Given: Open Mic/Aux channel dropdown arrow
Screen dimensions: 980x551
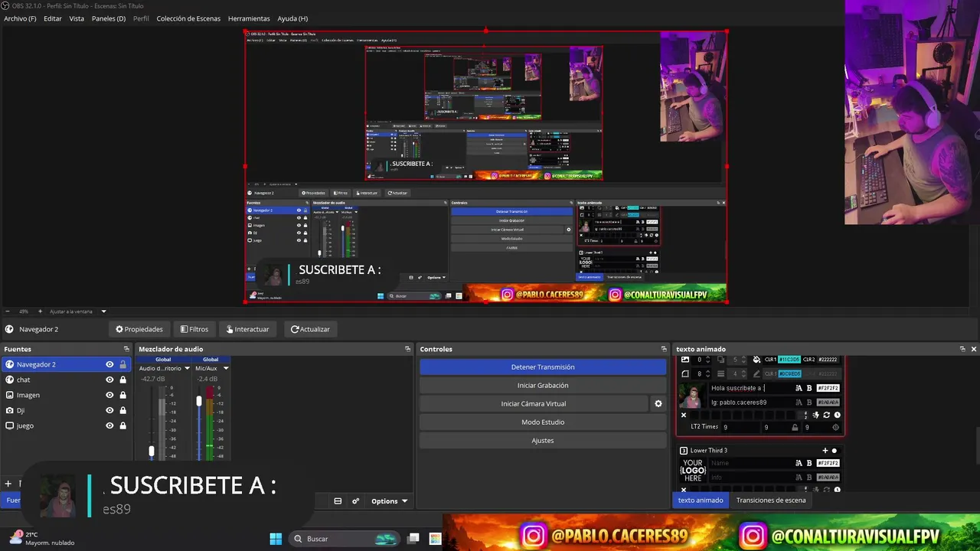Looking at the screenshot, I should (226, 368).
